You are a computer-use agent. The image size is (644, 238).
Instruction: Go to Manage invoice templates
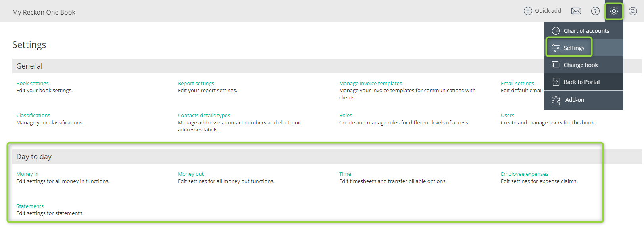pos(371,84)
